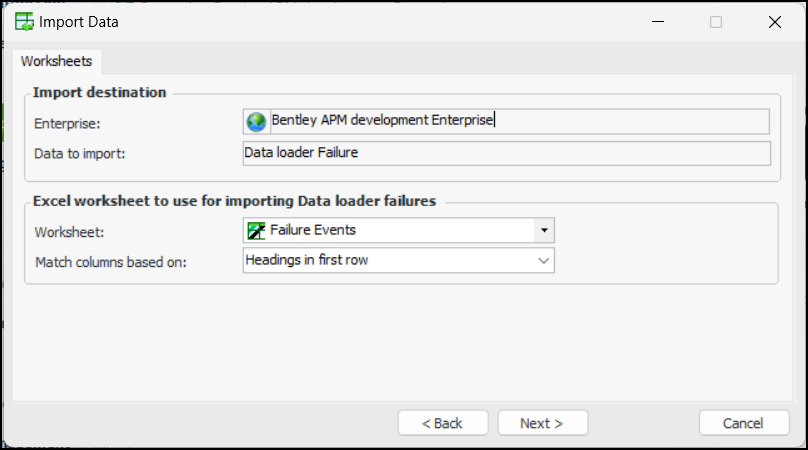Click the globe icon beside Enterprise name
This screenshot has width=808, height=450.
(257, 121)
